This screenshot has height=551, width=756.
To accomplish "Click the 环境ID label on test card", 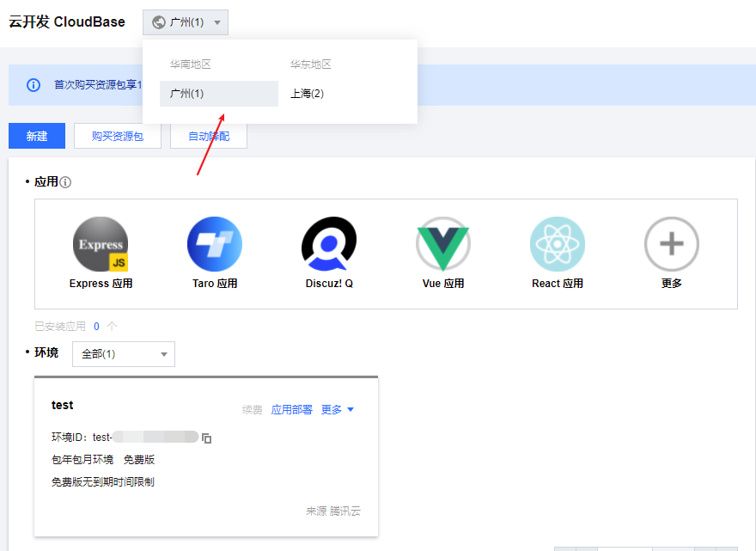I will pos(69,438).
